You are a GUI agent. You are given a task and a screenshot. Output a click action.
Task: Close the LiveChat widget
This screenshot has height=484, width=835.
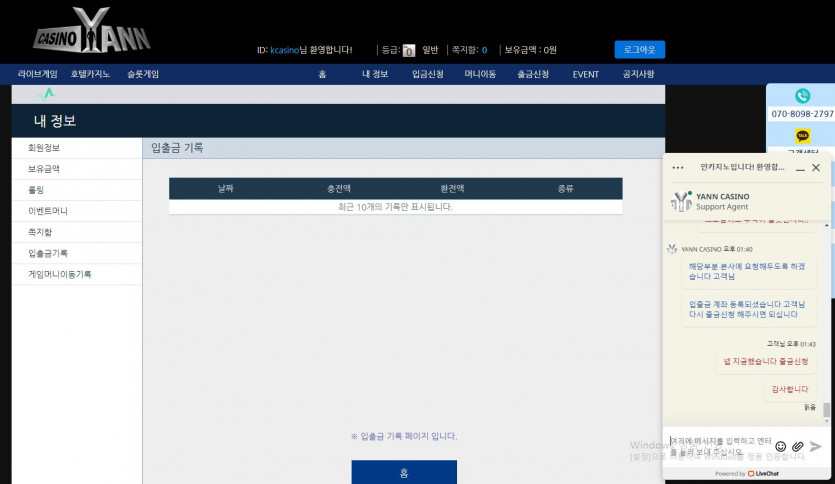coord(816,168)
